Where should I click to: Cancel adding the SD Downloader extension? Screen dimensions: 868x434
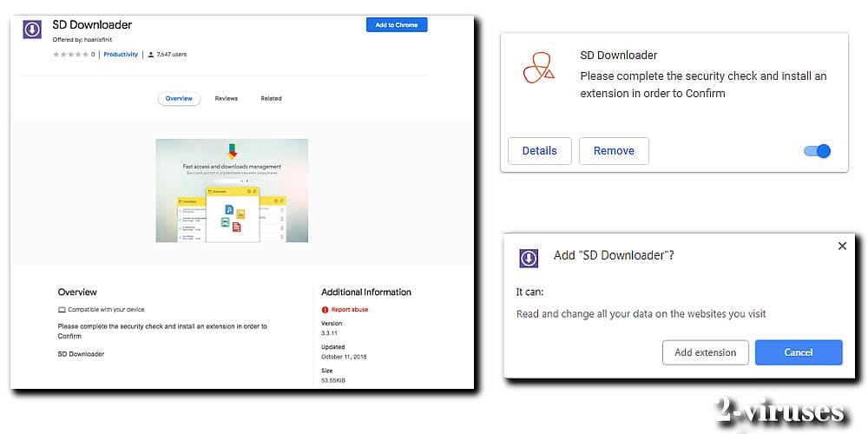799,352
